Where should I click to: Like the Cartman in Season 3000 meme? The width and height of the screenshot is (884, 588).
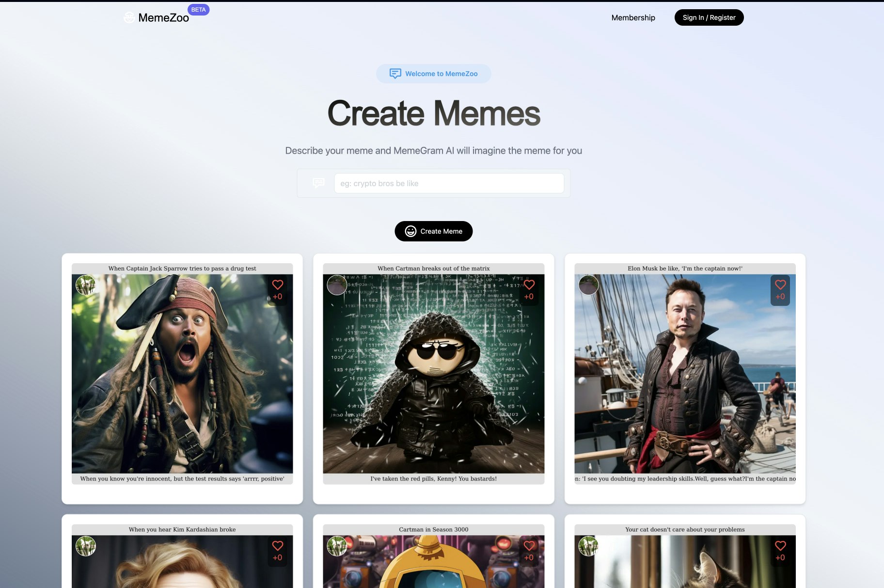[x=529, y=546]
